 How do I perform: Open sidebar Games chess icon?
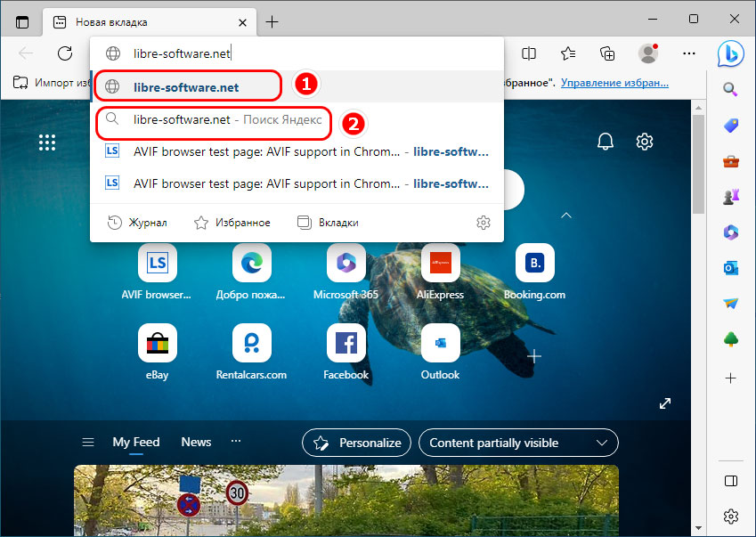[x=730, y=197]
